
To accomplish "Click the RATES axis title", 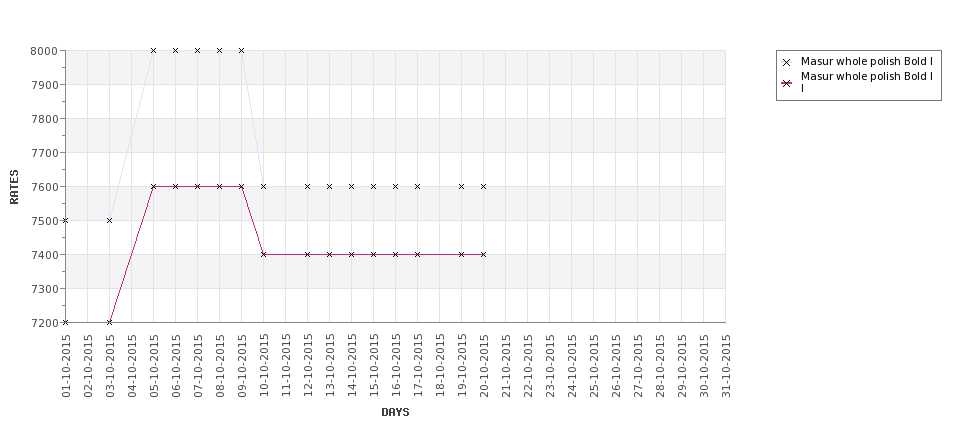I will [14, 187].
